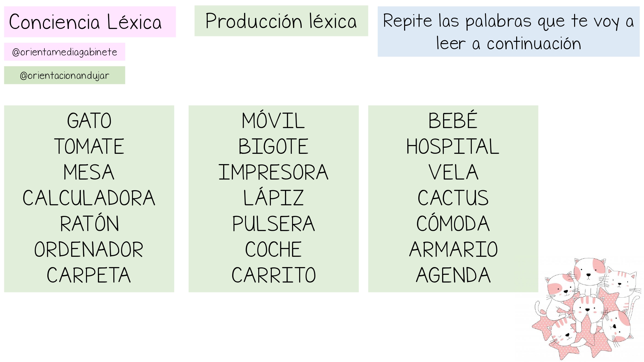Select the word PULSERA
644x362 pixels.
click(x=273, y=224)
